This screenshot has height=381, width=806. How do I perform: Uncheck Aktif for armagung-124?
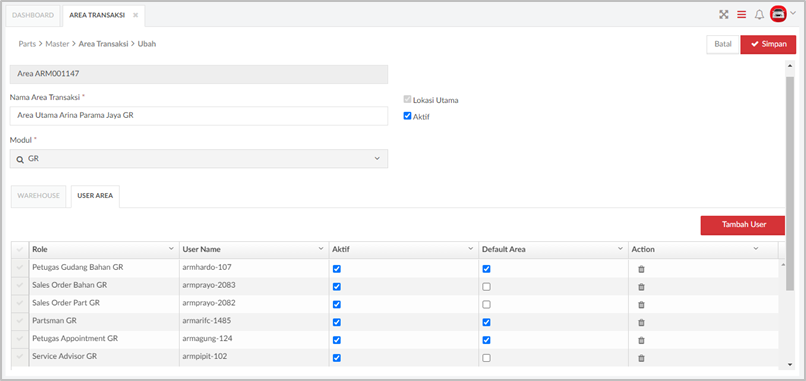click(x=337, y=340)
